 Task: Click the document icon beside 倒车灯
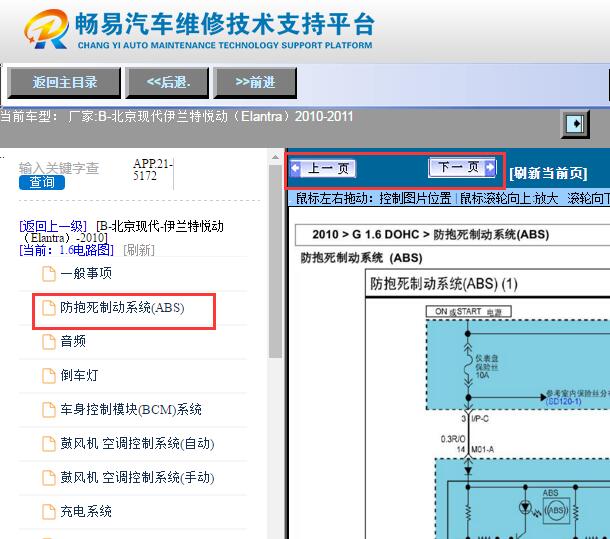pos(49,376)
